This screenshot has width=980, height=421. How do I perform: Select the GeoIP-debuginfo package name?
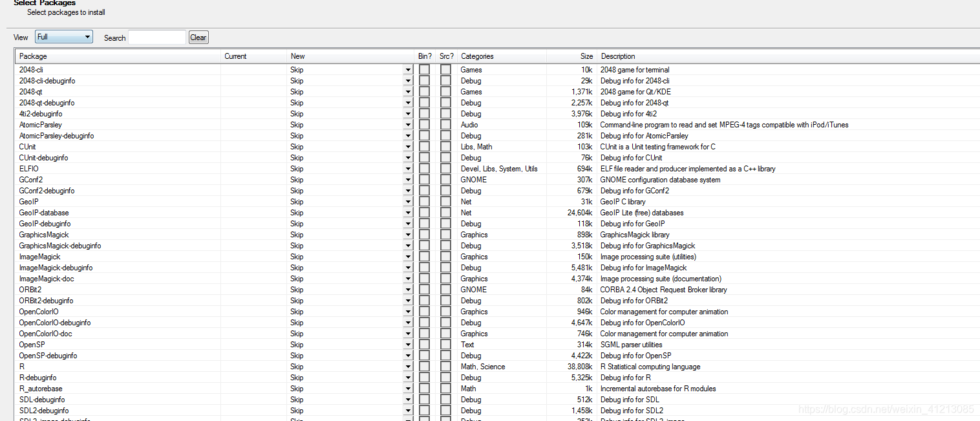[x=45, y=224]
